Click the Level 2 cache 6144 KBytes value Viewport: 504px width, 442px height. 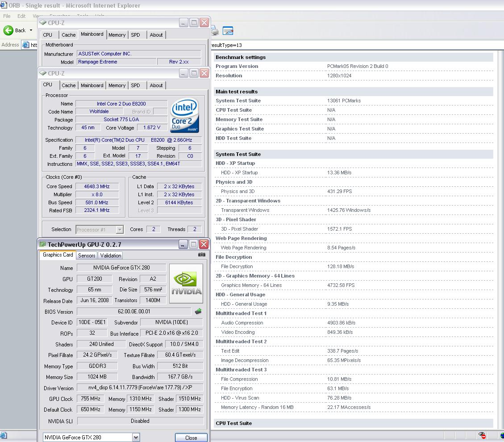click(x=179, y=202)
